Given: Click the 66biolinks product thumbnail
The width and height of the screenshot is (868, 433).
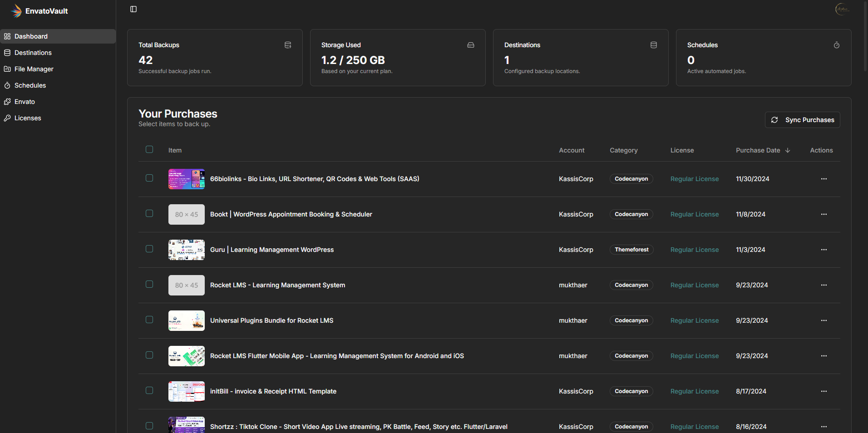Looking at the screenshot, I should 187,179.
